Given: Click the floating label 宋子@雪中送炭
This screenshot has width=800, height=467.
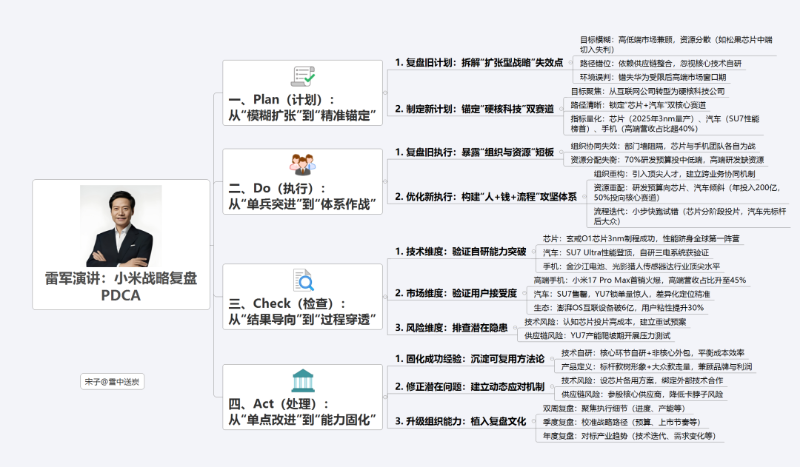Looking at the screenshot, I should 112,381.
